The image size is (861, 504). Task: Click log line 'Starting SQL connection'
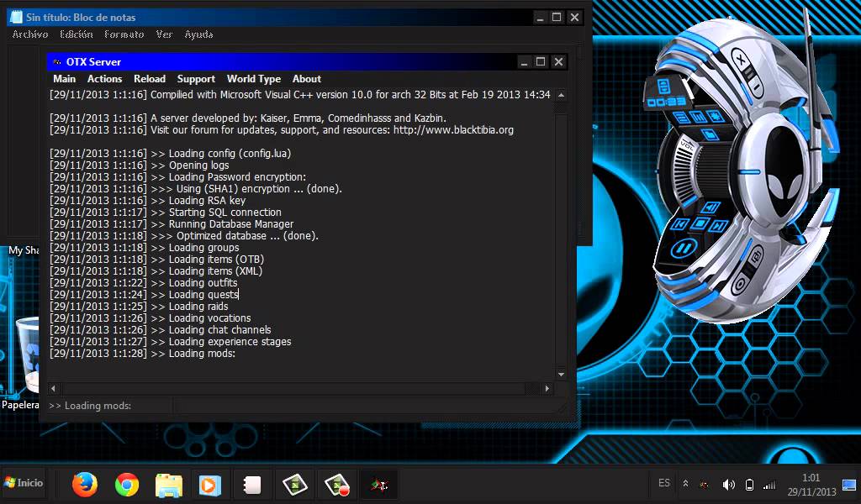tap(166, 213)
